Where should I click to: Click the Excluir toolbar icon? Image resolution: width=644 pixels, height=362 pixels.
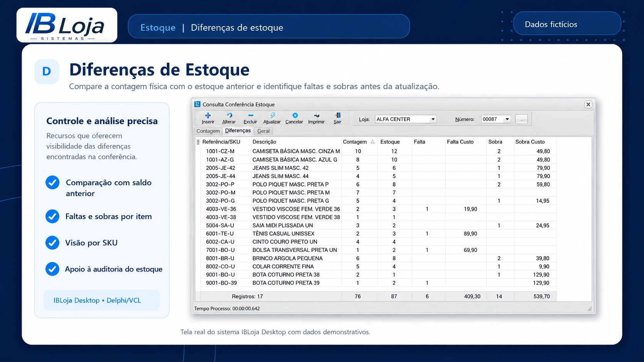tap(251, 115)
